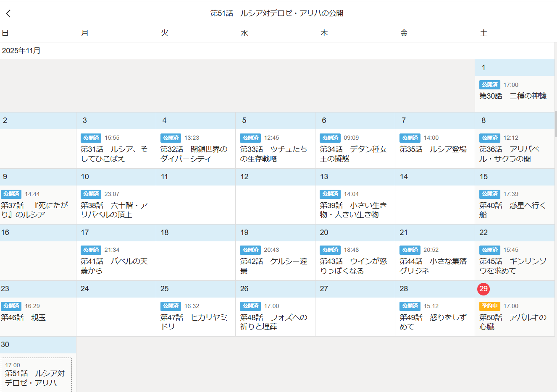557x392 pixels.
Task: Select the highlighted date 29 circle
Action: pos(483,289)
